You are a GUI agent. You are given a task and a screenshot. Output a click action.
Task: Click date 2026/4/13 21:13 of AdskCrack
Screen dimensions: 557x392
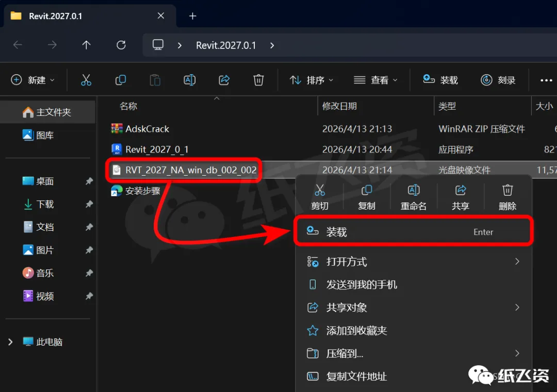[357, 129]
